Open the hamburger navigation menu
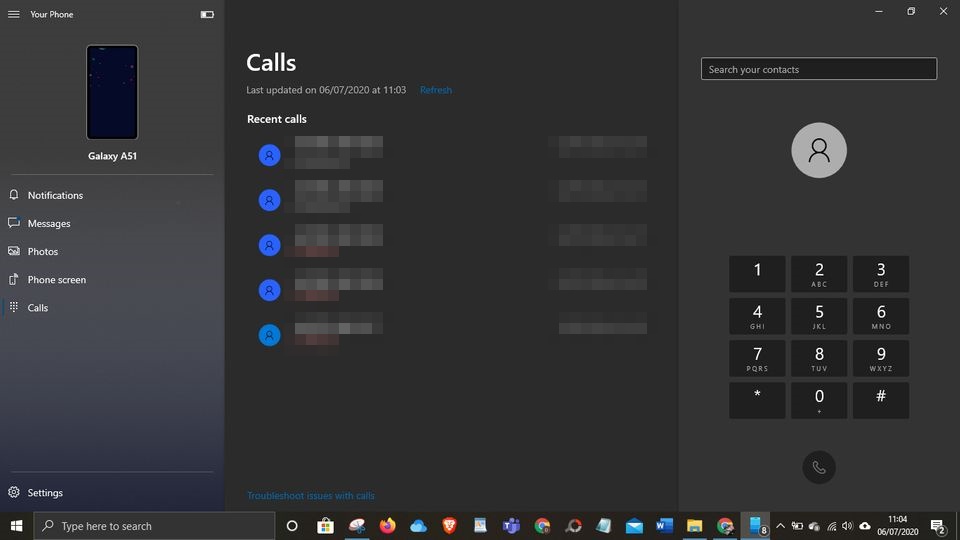This screenshot has height=540, width=960. [x=14, y=14]
